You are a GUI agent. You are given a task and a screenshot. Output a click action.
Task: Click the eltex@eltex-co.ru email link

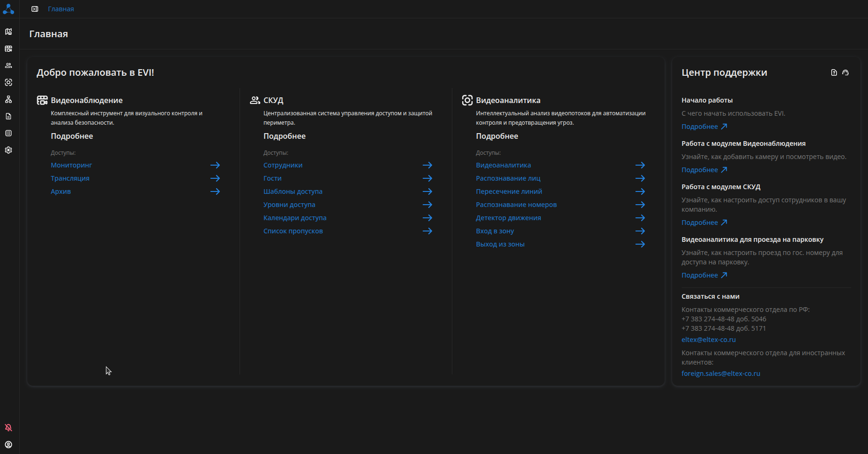click(x=708, y=340)
